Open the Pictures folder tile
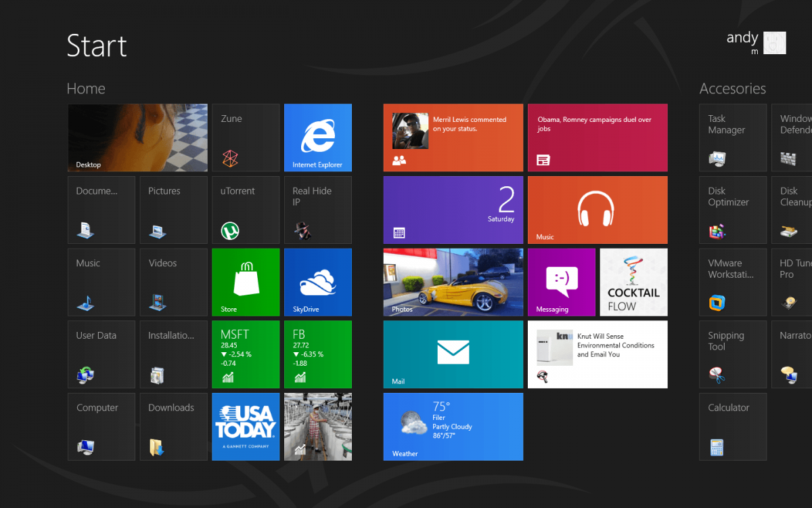Screen dimensions: 812x508 point(174,210)
